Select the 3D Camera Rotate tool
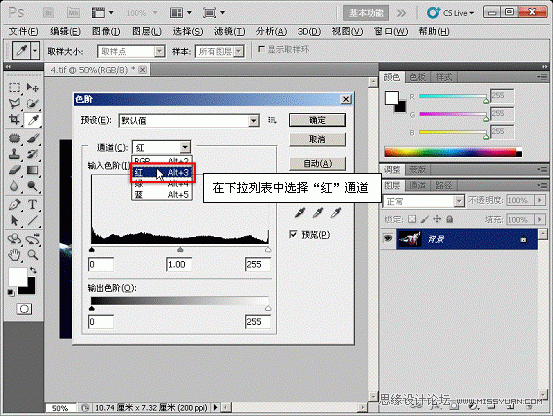Image resolution: width=553 pixels, height=416 pixels. [32, 239]
